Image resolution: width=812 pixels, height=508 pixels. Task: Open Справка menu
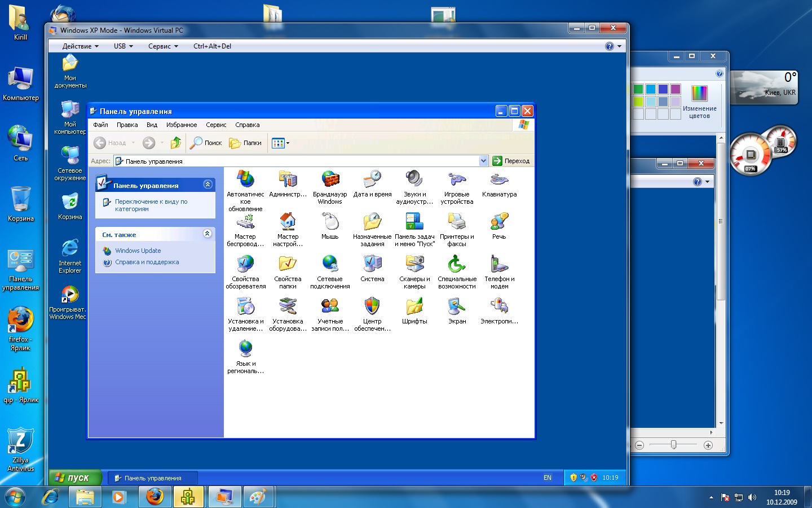pyautogui.click(x=248, y=125)
